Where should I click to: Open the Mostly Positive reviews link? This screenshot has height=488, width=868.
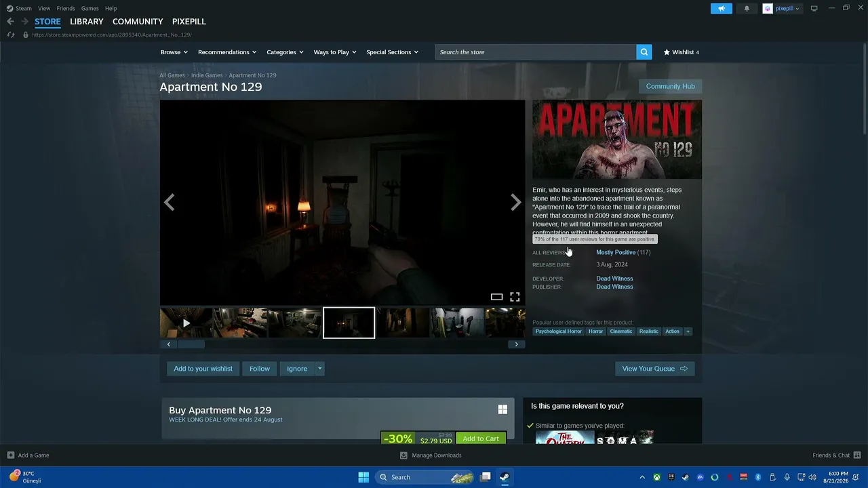pos(616,252)
